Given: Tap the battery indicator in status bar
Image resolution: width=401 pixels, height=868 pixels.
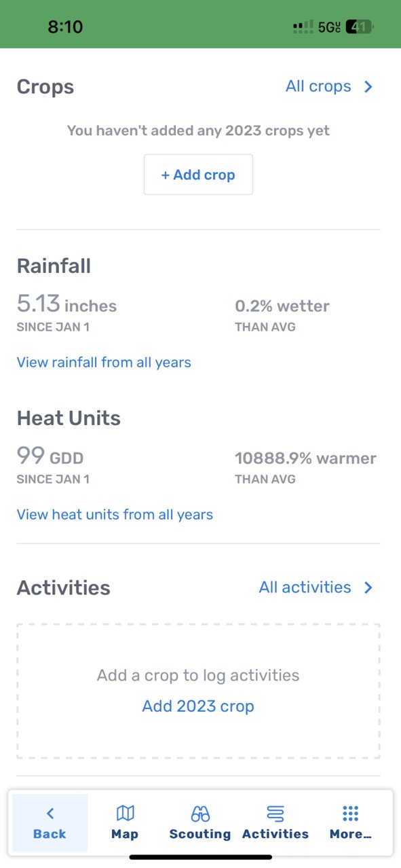Looking at the screenshot, I should (x=360, y=27).
